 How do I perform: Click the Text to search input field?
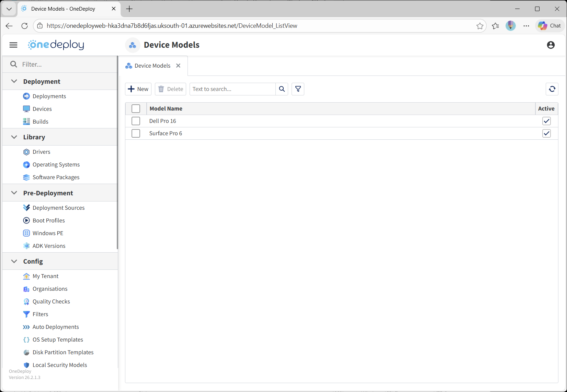[x=232, y=89]
